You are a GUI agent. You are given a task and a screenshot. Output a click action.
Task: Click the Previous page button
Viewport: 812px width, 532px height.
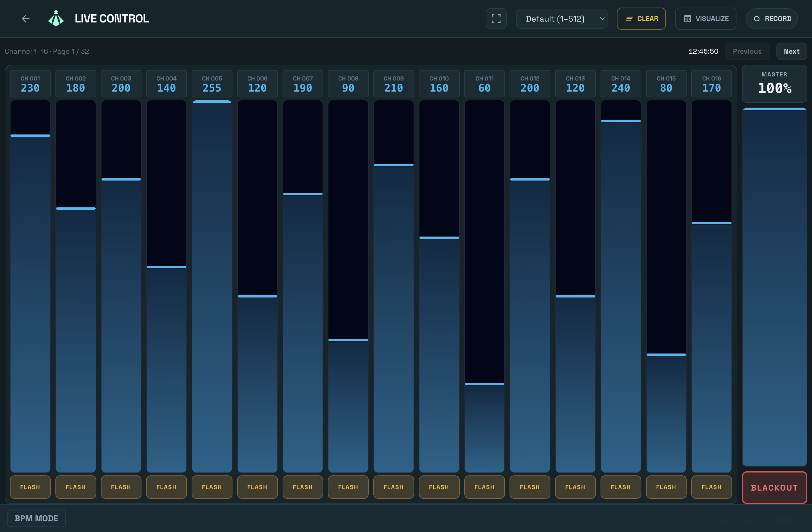[747, 51]
